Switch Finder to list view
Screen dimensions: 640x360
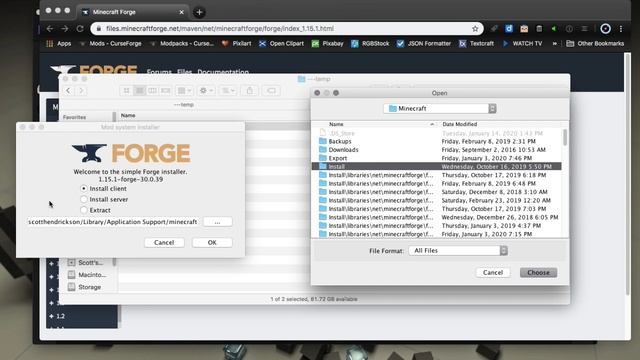pyautogui.click(x=140, y=91)
